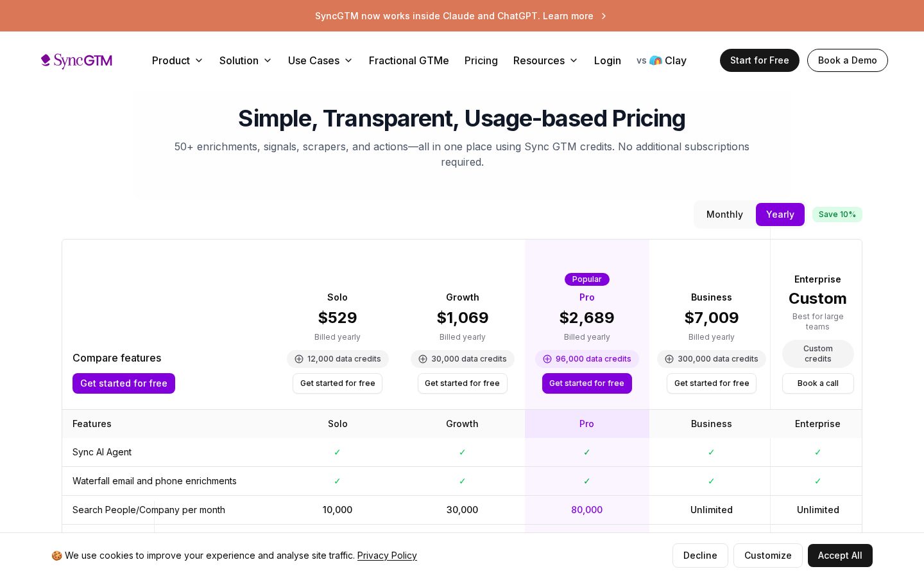Expand the Solution dropdown chevron
This screenshot has width=924, height=578.
click(268, 60)
